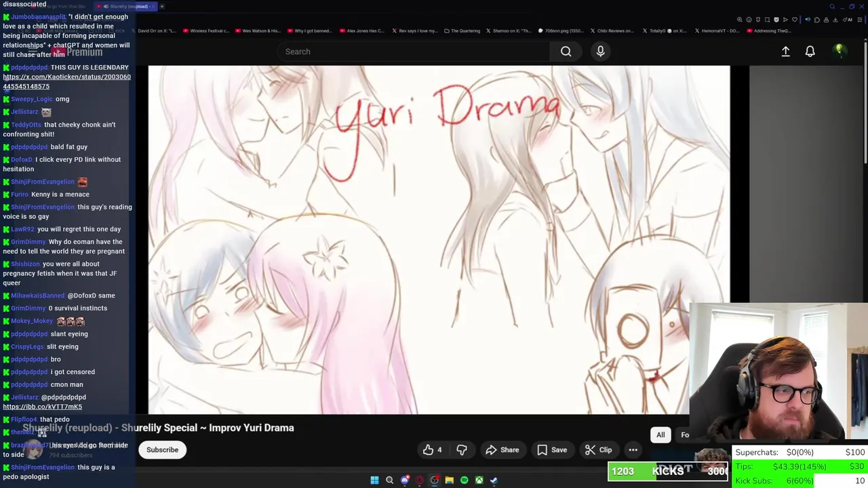Open x.com/Kaoticken status link in chat

coord(66,81)
